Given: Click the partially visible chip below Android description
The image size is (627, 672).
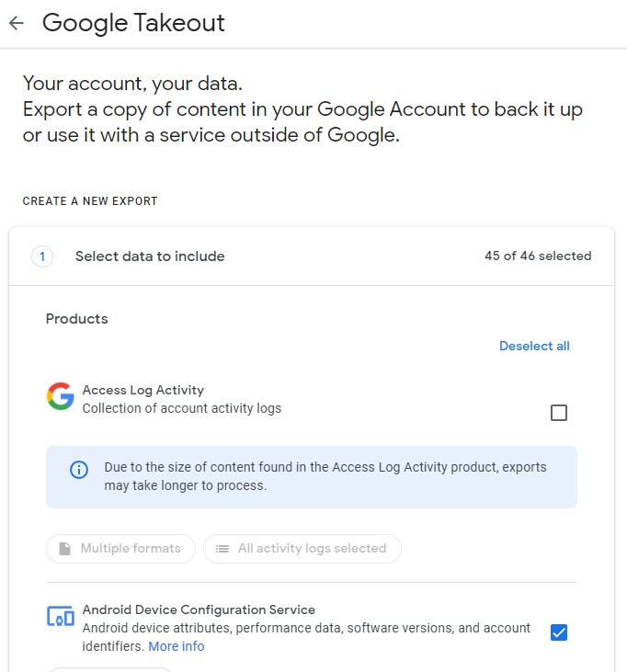Looking at the screenshot, I should click(x=109, y=669).
